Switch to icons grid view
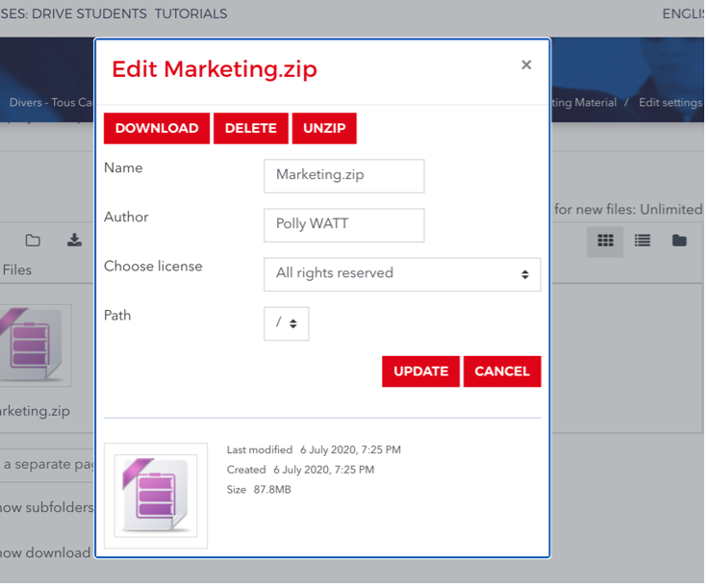The width and height of the screenshot is (708, 588). click(x=605, y=241)
